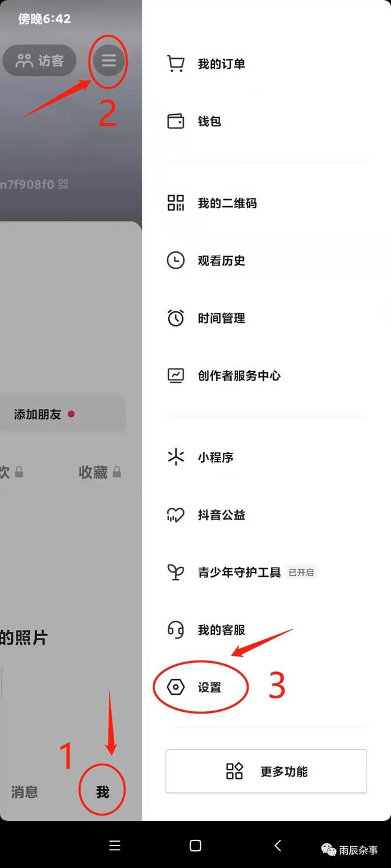Viewport: 391px width, 868px height.
Task: Tap the Android back navigation button
Action: tap(277, 847)
